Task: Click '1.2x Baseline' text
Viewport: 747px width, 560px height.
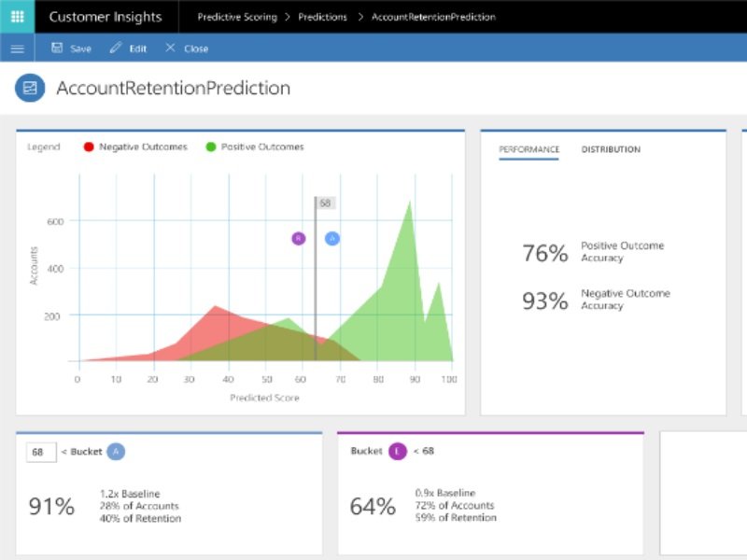Action: pos(130,494)
